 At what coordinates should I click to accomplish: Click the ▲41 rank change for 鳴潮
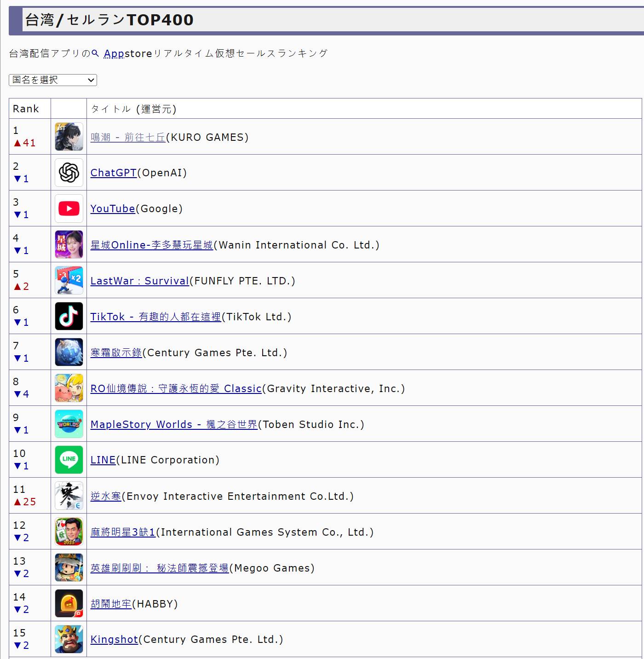click(x=25, y=143)
